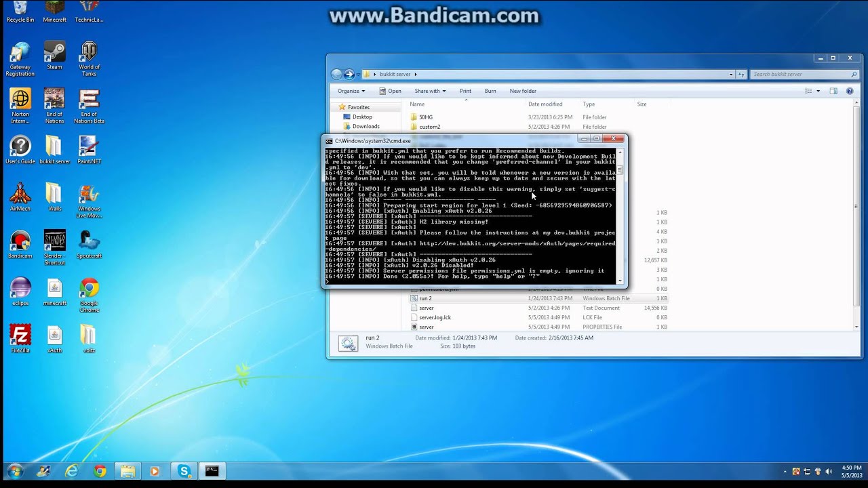Screen dimensions: 868x488
Task: Go back with the Explorer Back button
Action: (336, 75)
